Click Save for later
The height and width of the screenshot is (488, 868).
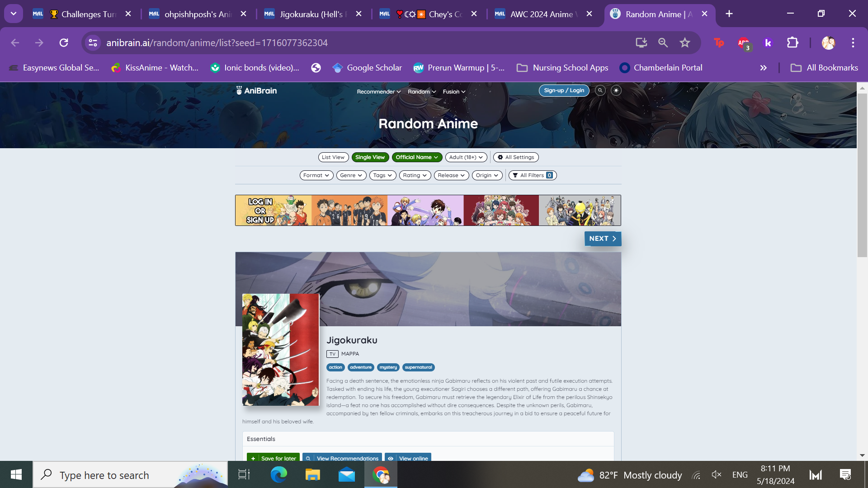tap(273, 457)
